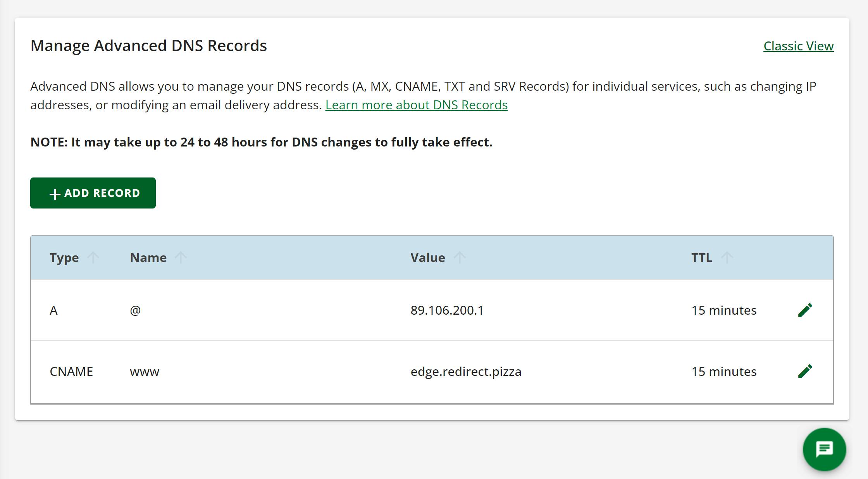Click the TTL column header
This screenshot has height=479, width=868.
pyautogui.click(x=702, y=257)
